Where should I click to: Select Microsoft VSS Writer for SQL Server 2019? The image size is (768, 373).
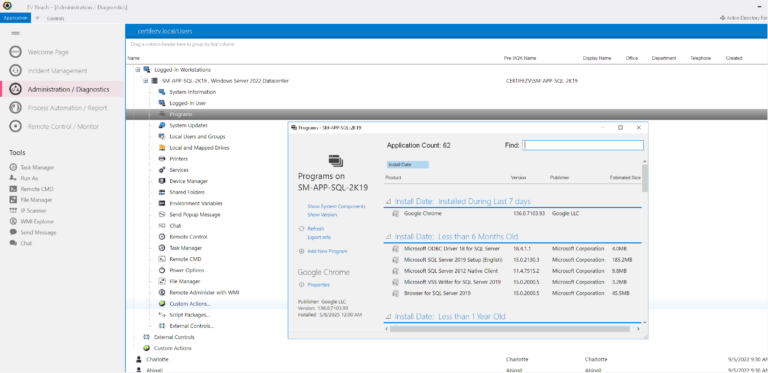click(x=512, y=282)
